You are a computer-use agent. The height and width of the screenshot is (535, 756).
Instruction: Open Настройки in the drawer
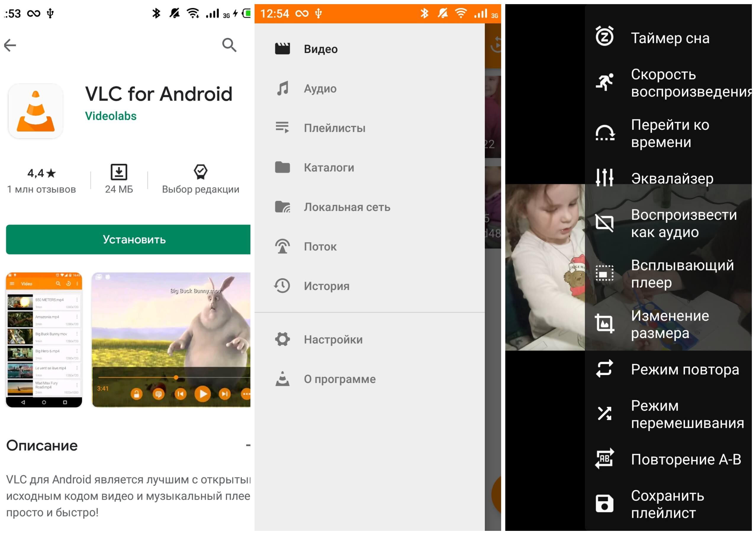coord(369,340)
